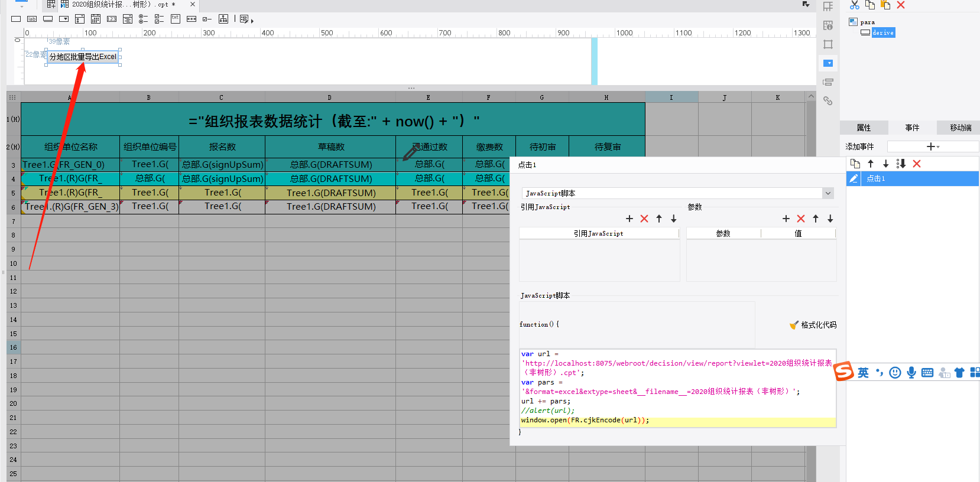
Task: Select the derive tree node
Action: click(883, 32)
